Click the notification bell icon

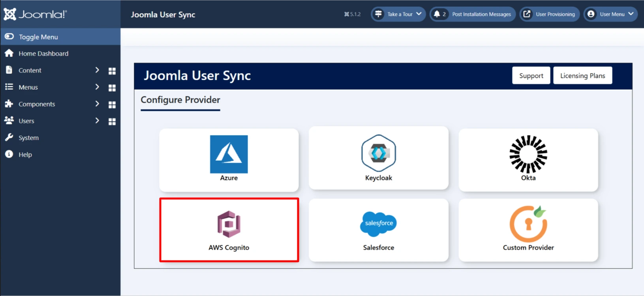[437, 14]
